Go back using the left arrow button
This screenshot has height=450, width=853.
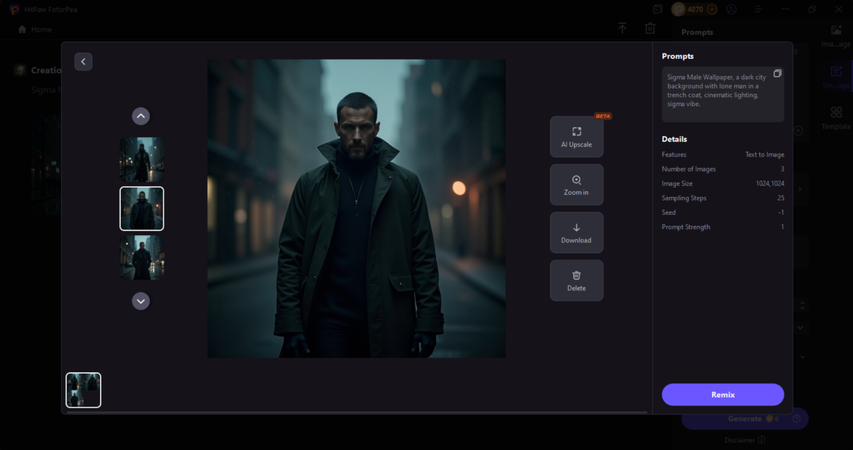click(x=83, y=61)
